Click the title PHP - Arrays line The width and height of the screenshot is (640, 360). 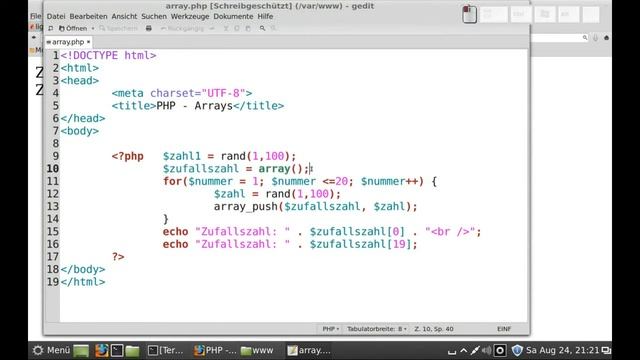point(198,106)
